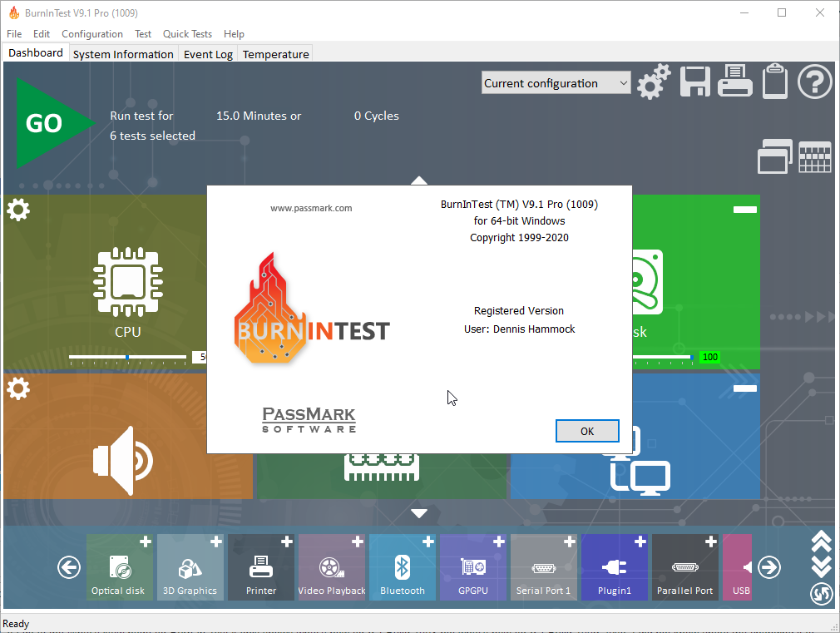Click the next tests right arrow
The height and width of the screenshot is (633, 840).
tap(769, 567)
